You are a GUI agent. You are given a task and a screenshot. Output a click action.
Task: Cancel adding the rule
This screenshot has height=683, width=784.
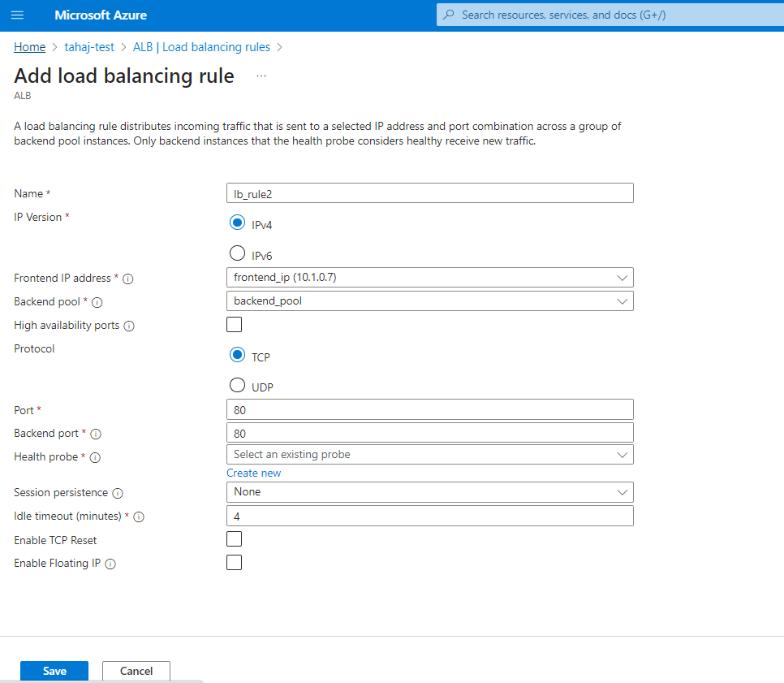point(136,671)
